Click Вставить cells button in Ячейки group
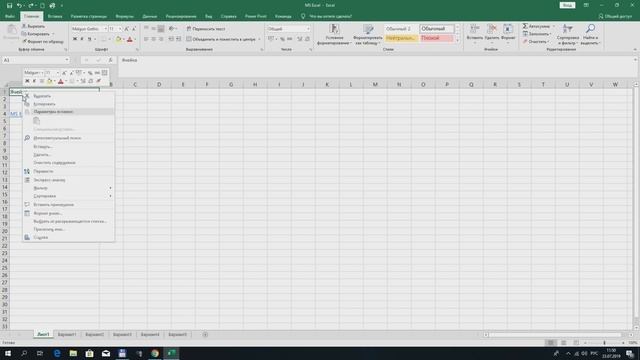This screenshot has height=360, width=640. point(475,33)
